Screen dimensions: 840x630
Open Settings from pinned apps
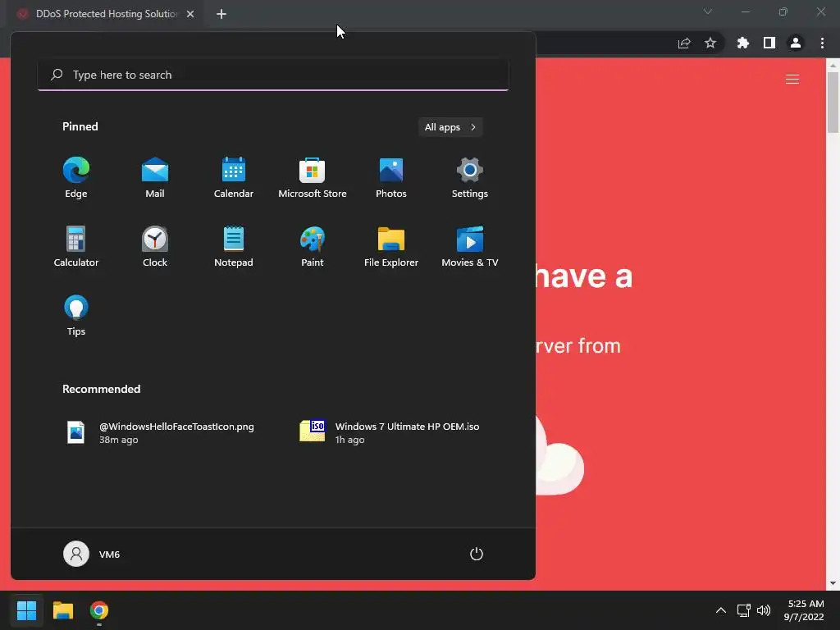pyautogui.click(x=470, y=178)
